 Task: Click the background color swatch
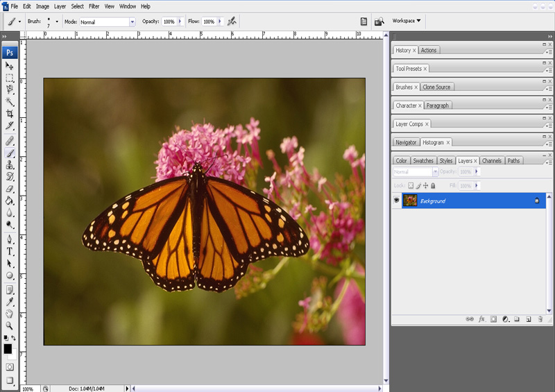(13, 355)
